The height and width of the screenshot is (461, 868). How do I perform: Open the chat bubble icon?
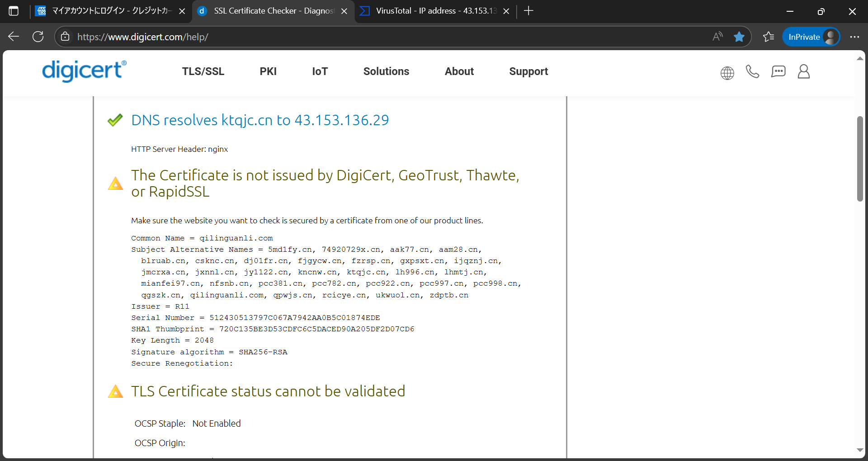[x=778, y=71]
